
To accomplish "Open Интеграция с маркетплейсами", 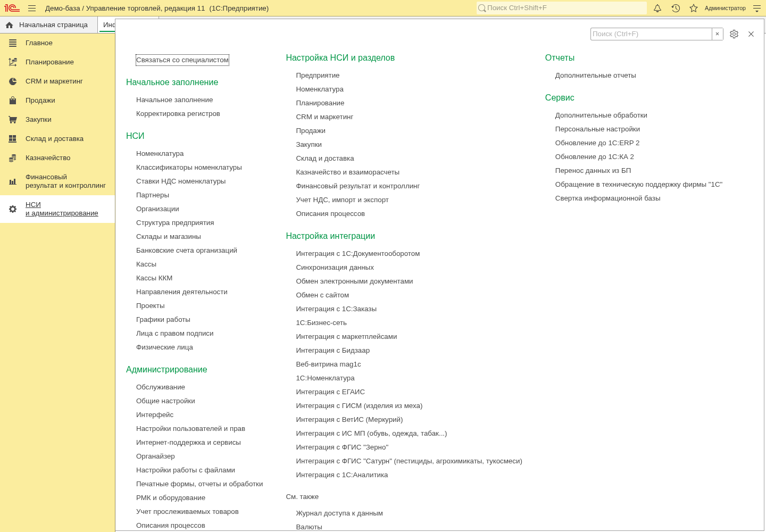I will pos(347,337).
